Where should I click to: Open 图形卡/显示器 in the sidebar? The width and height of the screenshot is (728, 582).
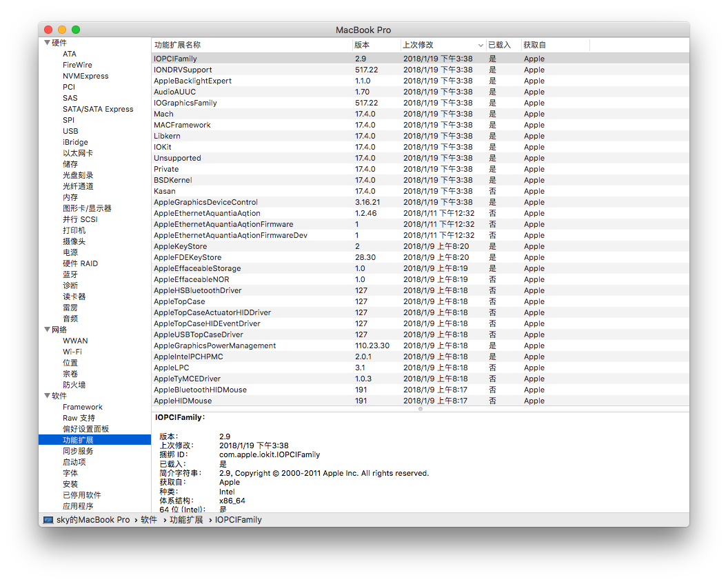click(87, 208)
